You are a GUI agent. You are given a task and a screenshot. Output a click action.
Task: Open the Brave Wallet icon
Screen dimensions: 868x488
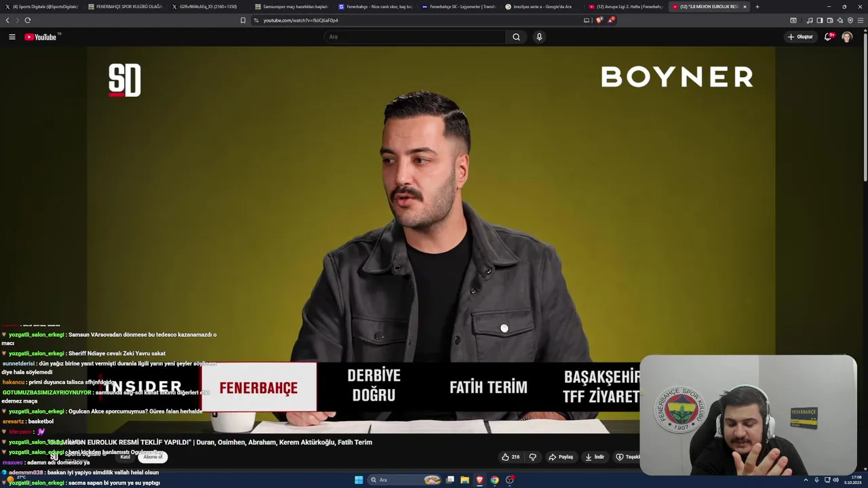click(x=830, y=20)
